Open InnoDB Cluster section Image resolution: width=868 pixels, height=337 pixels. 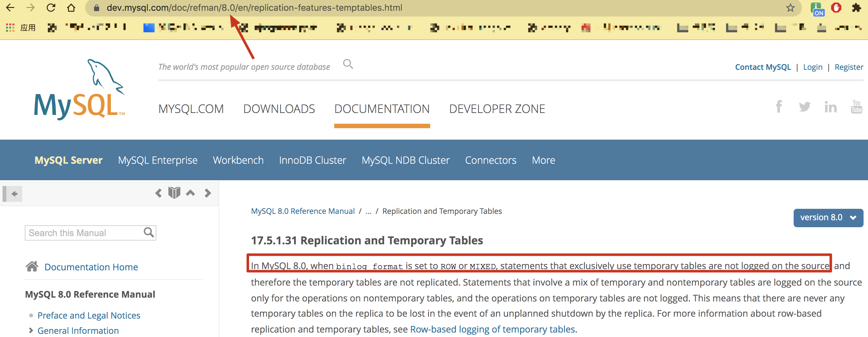[312, 160]
